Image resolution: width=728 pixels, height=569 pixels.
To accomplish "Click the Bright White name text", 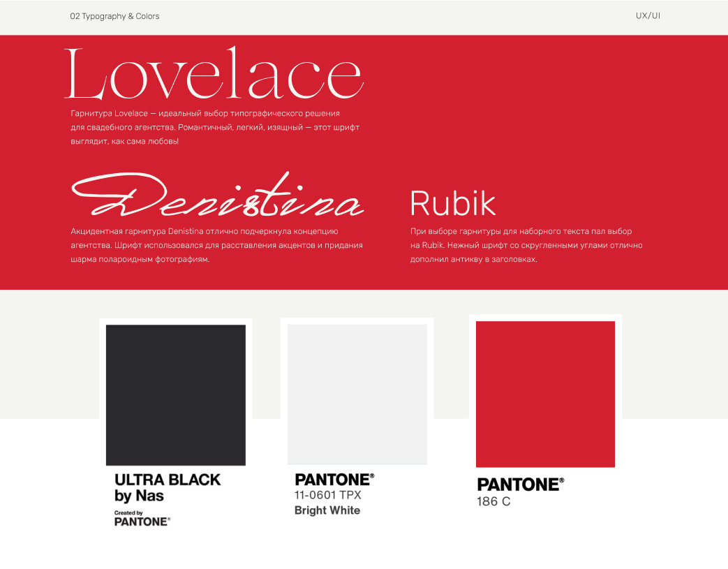I will [327, 510].
